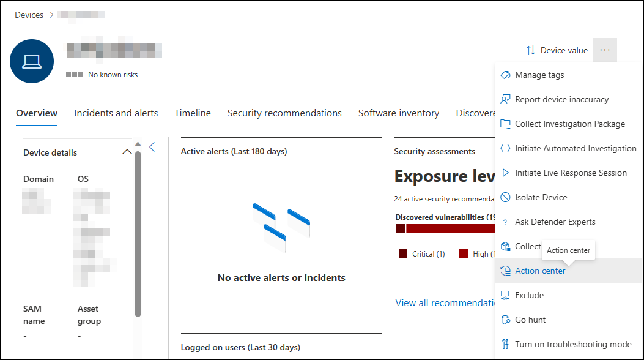Click the Ask Defender Experts question mark icon
Screen dimensions: 644x360
[506, 222]
